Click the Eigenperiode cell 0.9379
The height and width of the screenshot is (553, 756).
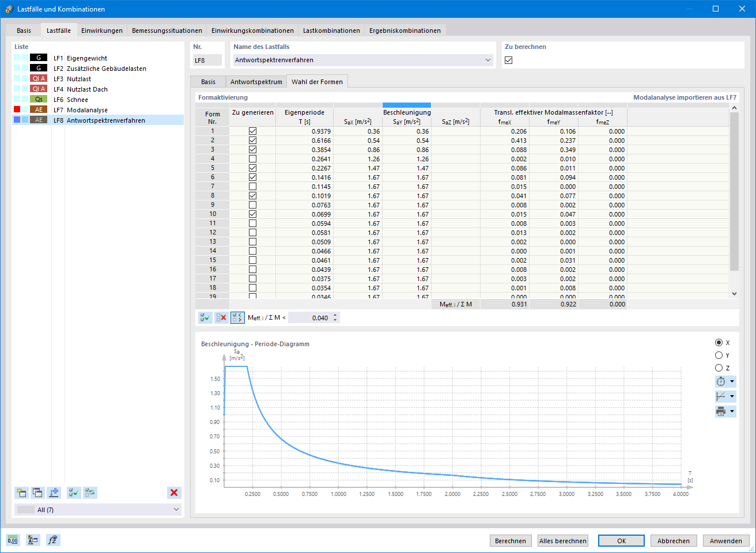coord(304,131)
